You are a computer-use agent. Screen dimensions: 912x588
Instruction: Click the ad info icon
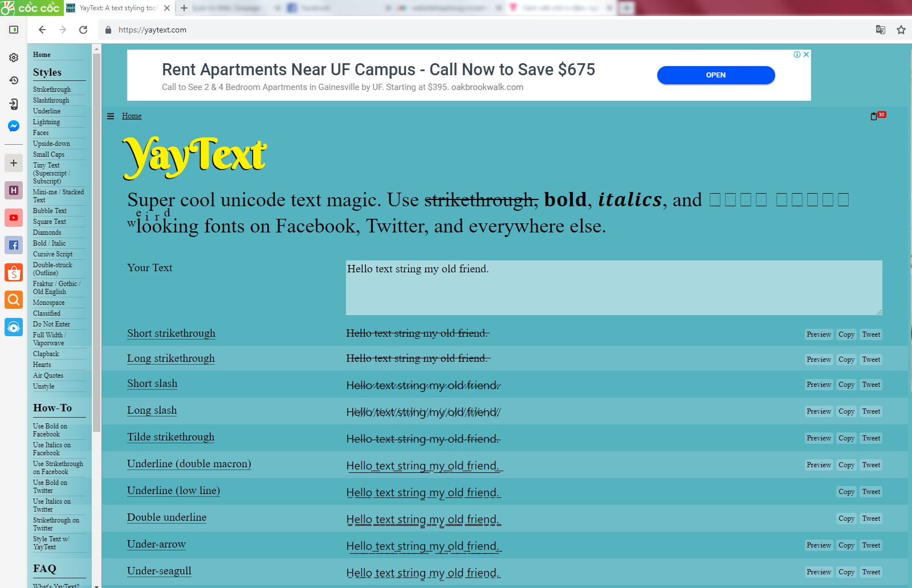(797, 55)
